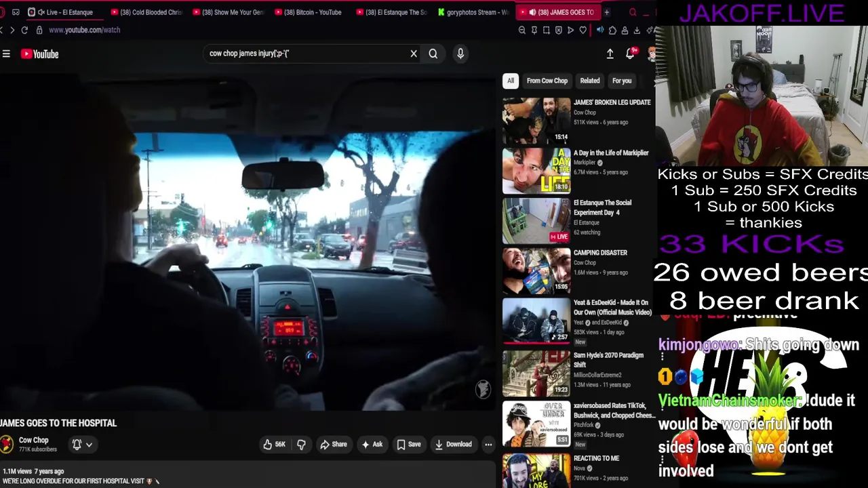Switch to Show Me Your Genitals tab
This screenshot has width=868, height=488.
pos(229,12)
